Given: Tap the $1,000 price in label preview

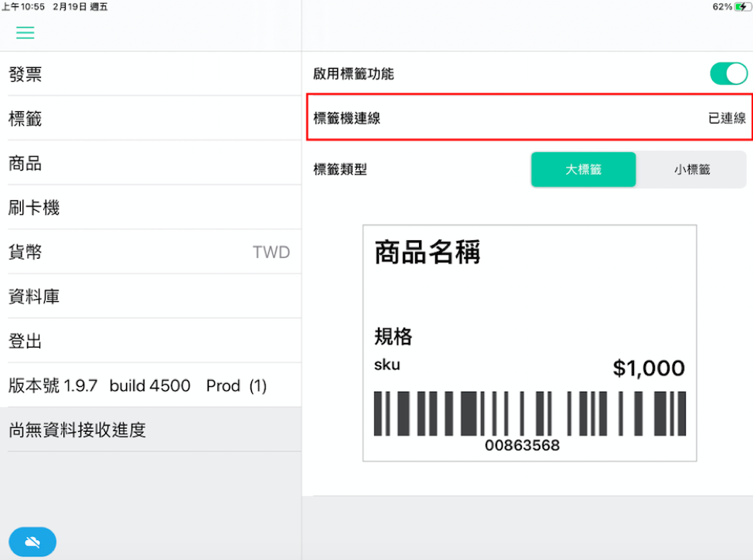Looking at the screenshot, I should [649, 368].
